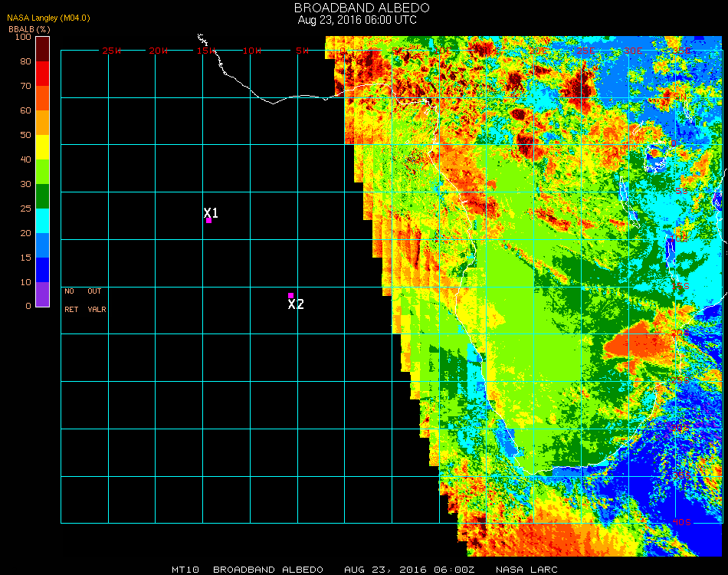
Task: Click the RET legend text
Action: [x=71, y=310]
